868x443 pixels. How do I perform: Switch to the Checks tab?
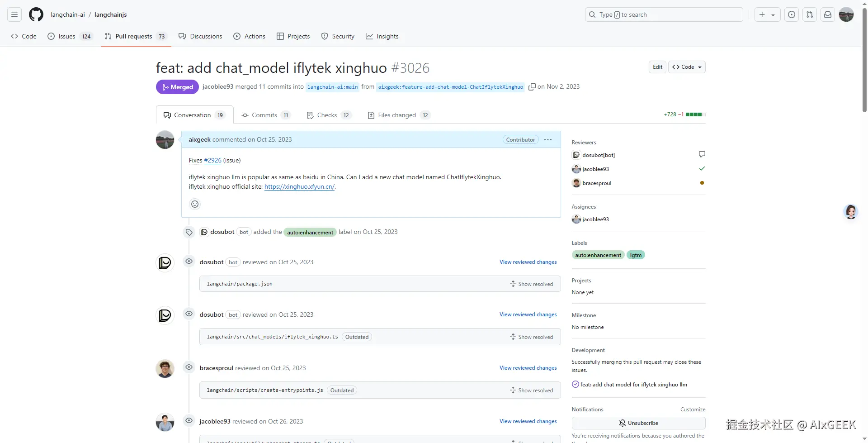329,115
